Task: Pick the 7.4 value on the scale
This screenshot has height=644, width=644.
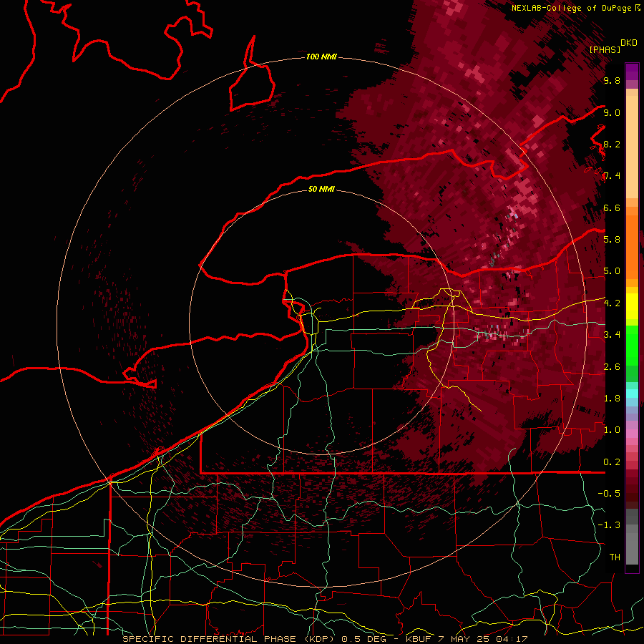Action: [x=612, y=176]
